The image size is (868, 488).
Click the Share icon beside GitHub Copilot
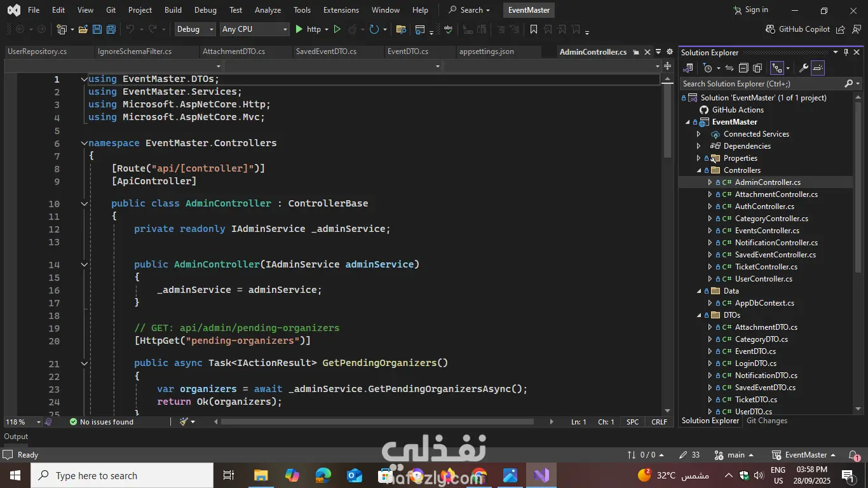(x=841, y=29)
